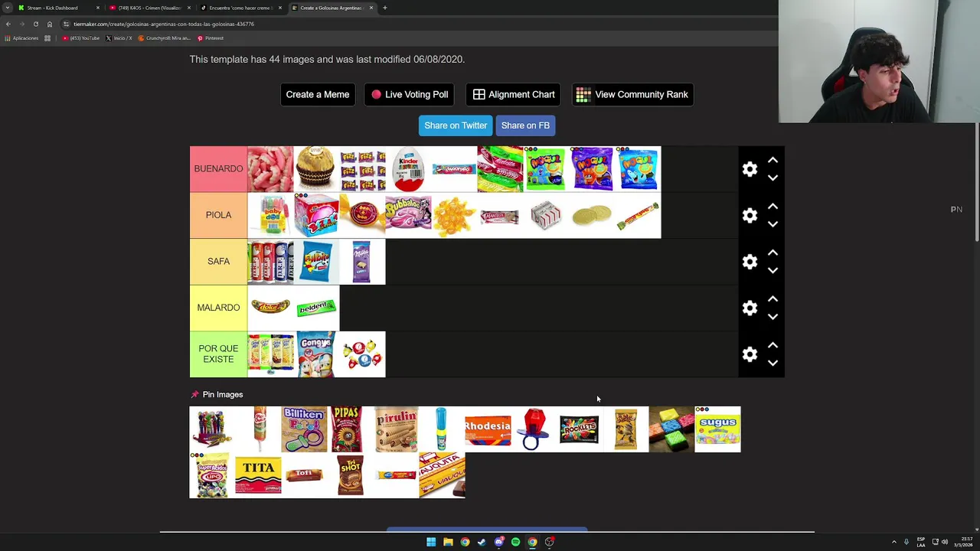
Task: Select Beldent gum in MALARDO tier
Action: coord(316,308)
